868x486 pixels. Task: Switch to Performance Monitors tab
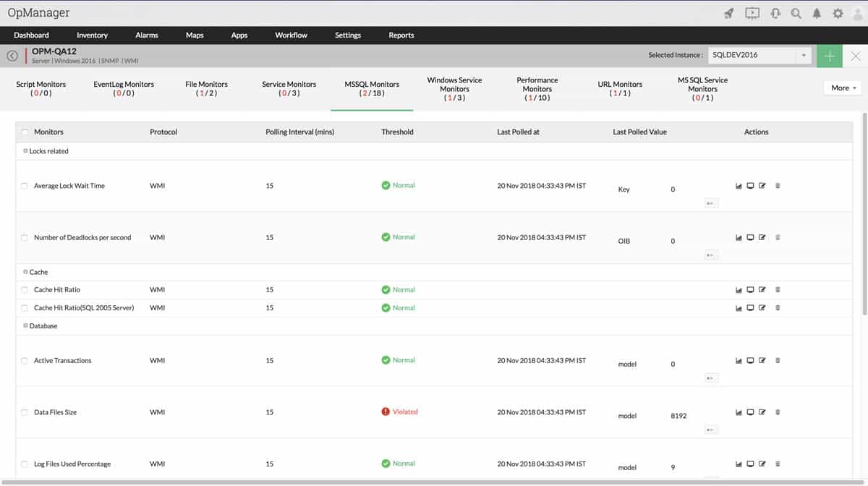pyautogui.click(x=537, y=88)
